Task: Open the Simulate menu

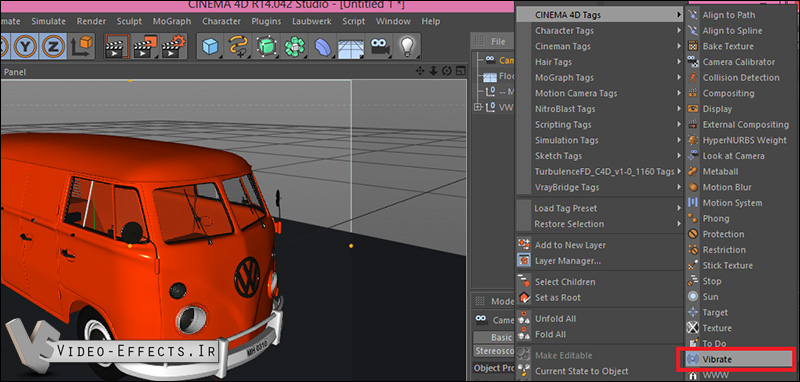Action: point(48,21)
